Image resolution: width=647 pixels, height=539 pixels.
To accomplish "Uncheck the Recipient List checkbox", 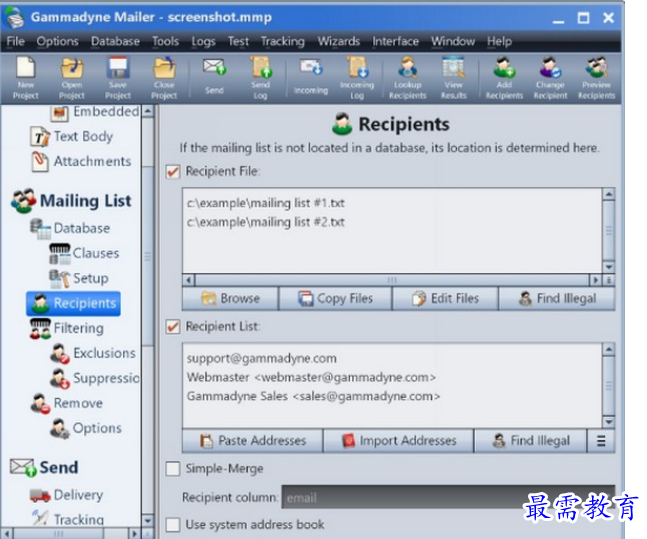I will [x=173, y=327].
